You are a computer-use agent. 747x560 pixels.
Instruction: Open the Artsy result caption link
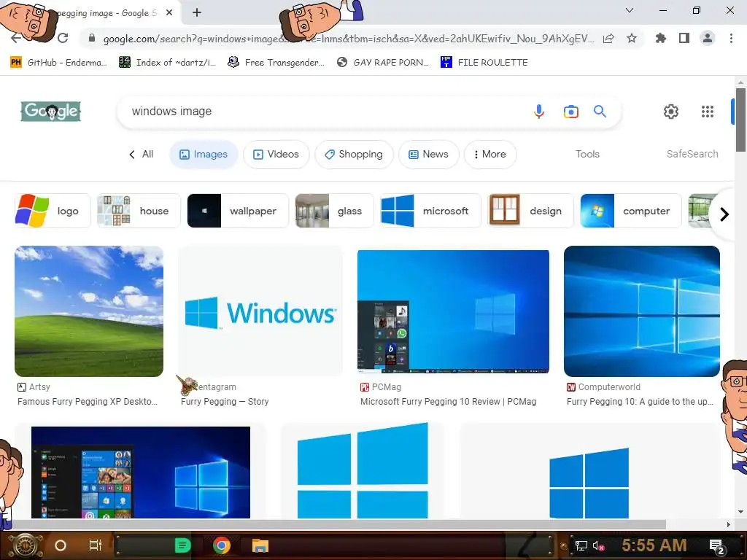(x=88, y=402)
